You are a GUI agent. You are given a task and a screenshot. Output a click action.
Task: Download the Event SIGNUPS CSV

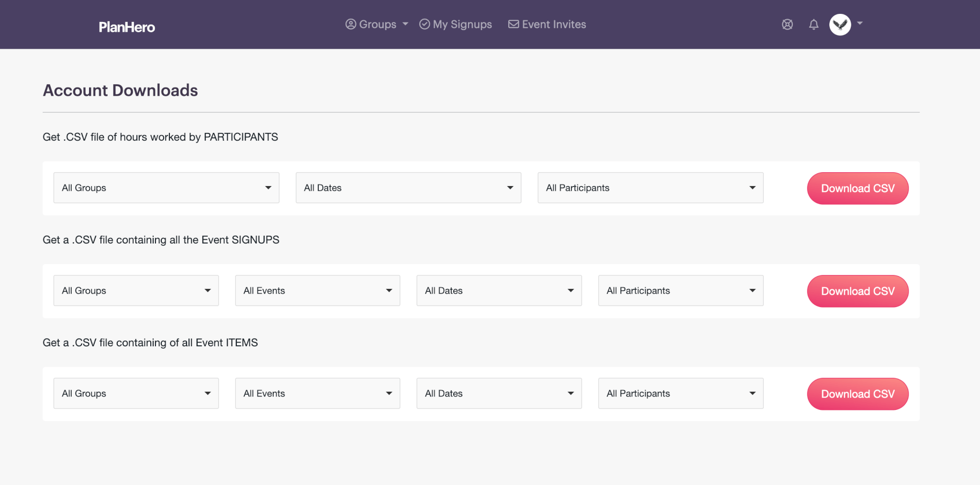click(857, 291)
